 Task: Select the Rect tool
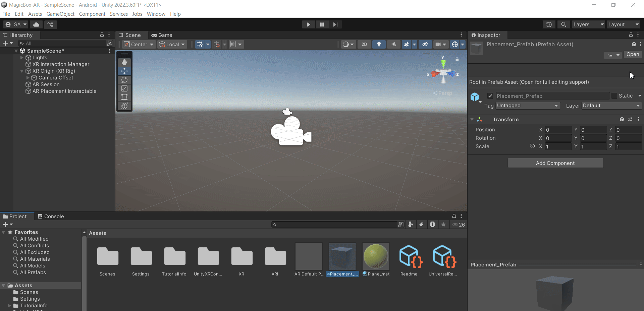pyautogui.click(x=124, y=98)
